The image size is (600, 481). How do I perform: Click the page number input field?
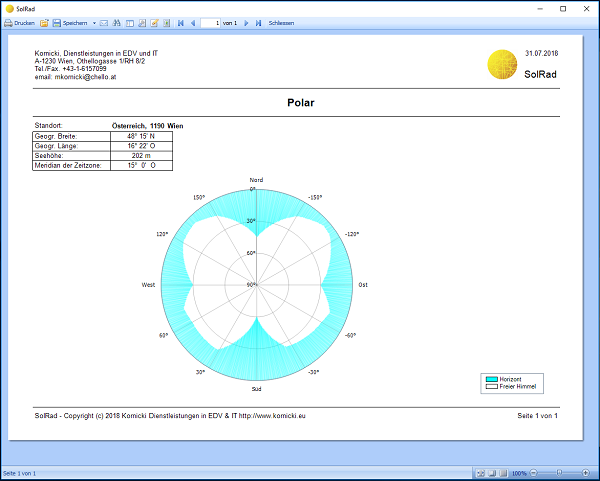[211, 22]
